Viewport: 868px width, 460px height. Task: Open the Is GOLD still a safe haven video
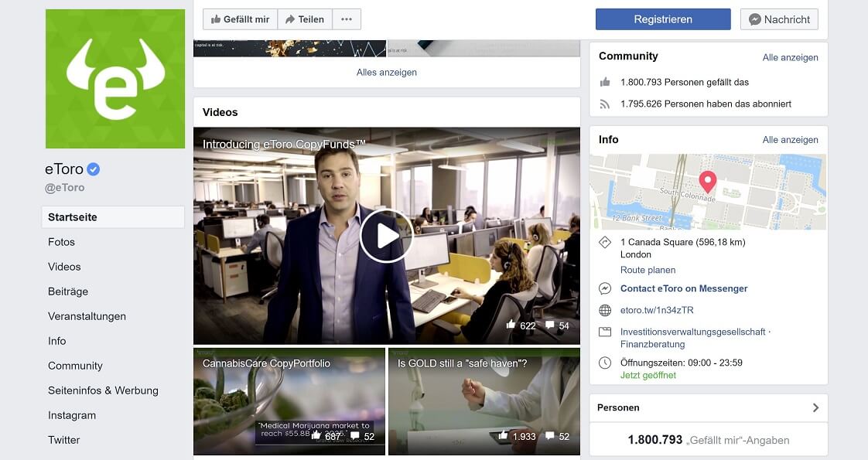click(x=484, y=401)
